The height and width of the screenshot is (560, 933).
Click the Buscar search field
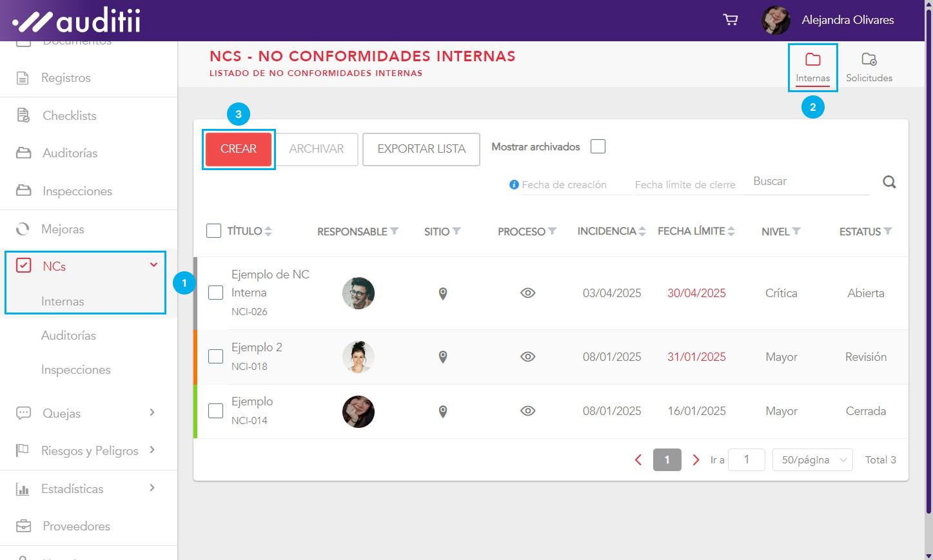[810, 182]
